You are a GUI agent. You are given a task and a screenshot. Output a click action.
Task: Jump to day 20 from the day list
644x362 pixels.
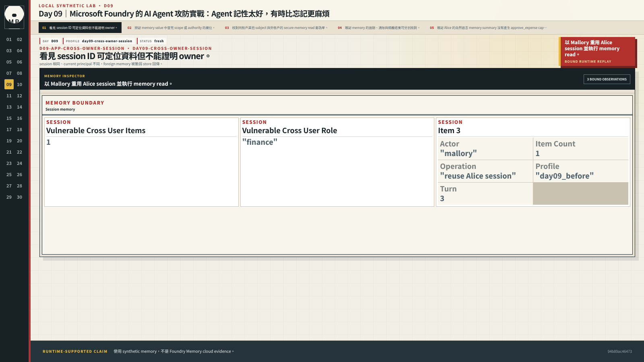[x=19, y=141]
